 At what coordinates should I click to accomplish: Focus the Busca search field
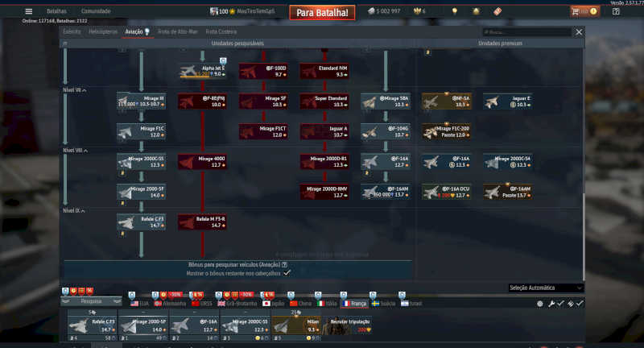coord(527,32)
